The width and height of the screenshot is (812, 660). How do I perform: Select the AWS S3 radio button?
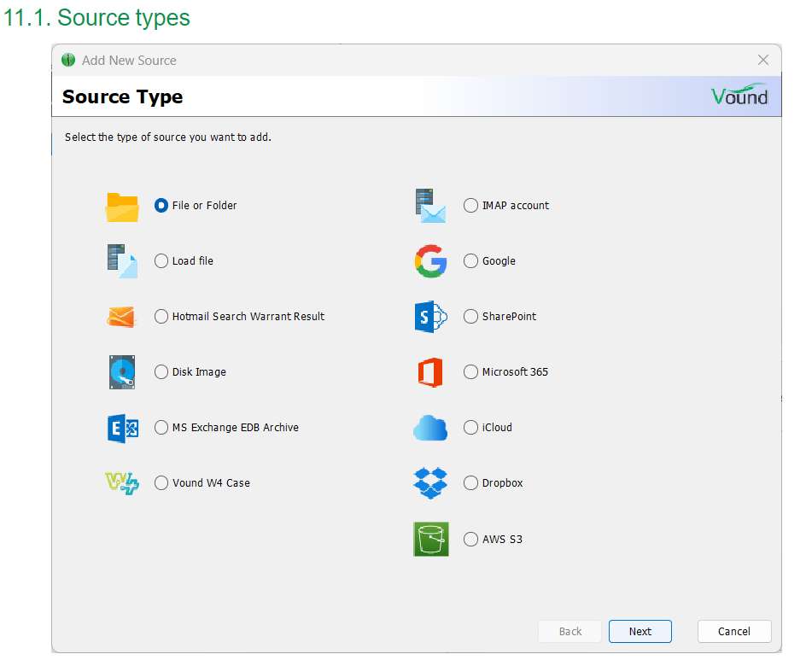(x=470, y=539)
